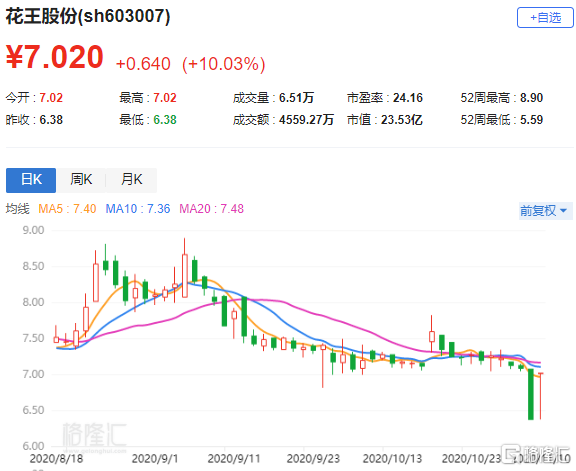This screenshot has width=576, height=471.
Task: Click the 昨收 value 6.38
Action: tap(51, 120)
